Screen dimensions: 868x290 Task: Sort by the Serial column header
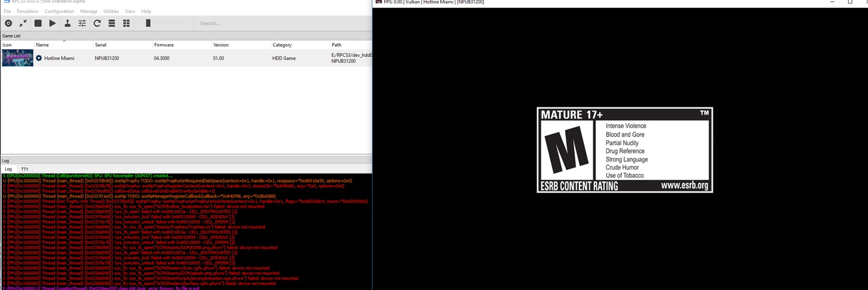(123, 45)
